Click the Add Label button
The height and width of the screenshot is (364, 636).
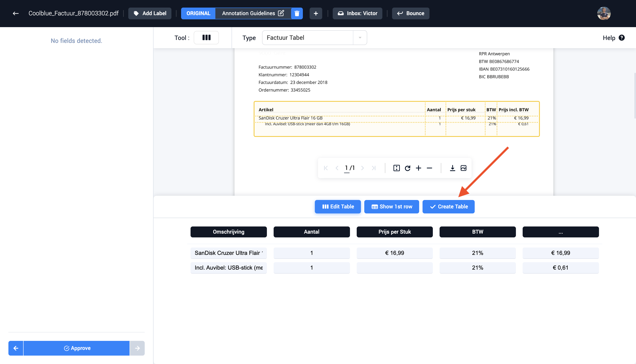click(x=150, y=13)
